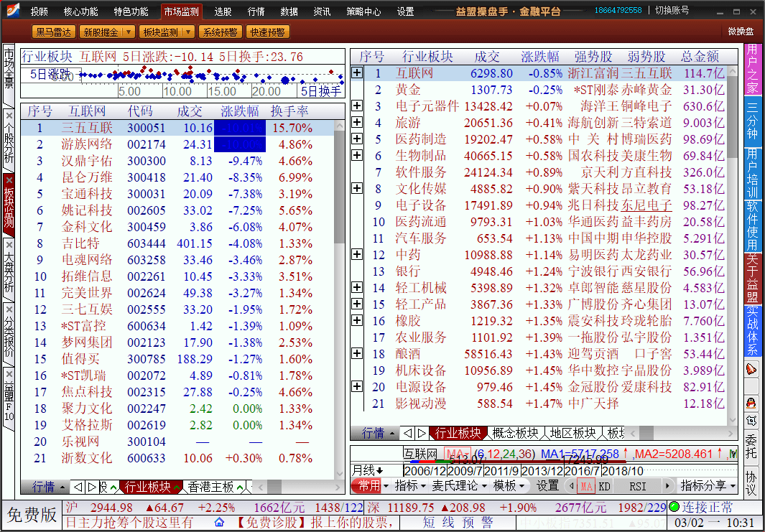
Task: Open the 投顾 menu
Action: [39, 11]
